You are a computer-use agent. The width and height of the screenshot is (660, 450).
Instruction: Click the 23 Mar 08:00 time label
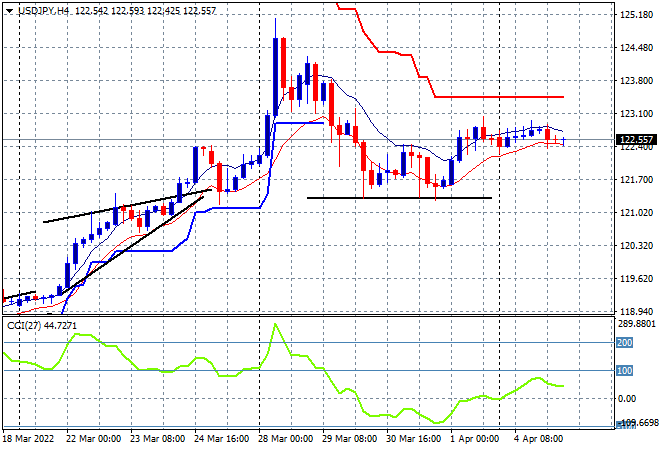coord(157,439)
